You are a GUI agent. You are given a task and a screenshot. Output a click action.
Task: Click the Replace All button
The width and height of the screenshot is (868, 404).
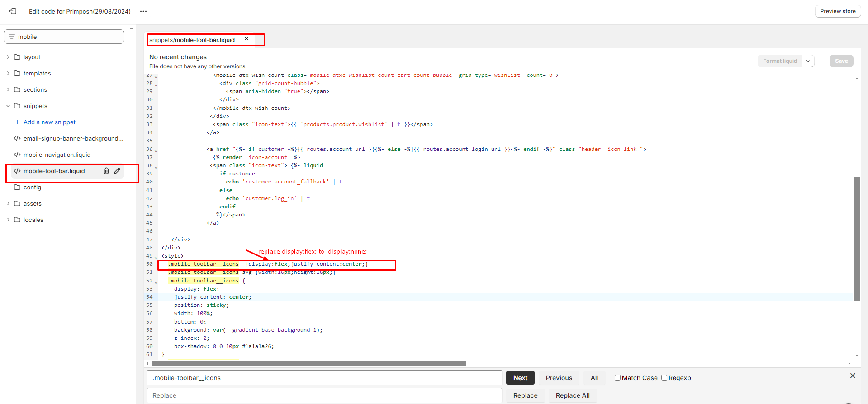(573, 395)
